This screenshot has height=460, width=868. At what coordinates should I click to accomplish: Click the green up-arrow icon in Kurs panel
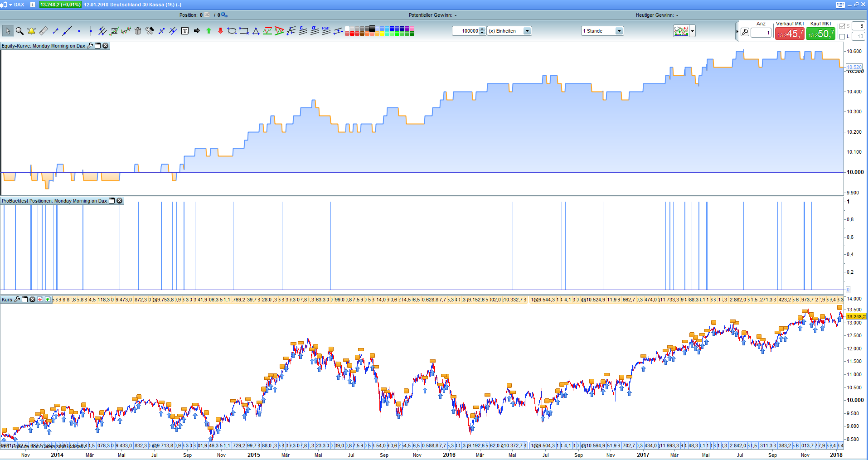click(48, 300)
